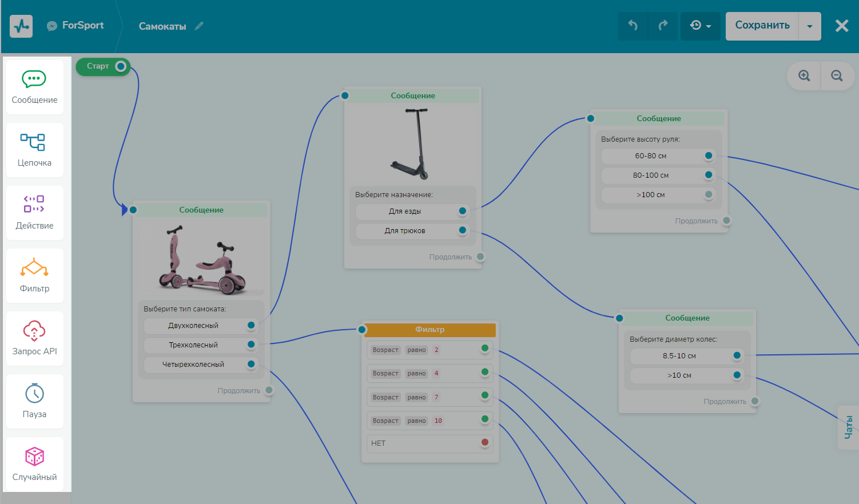
Task: Select the Цепочка block icon
Action: (33, 142)
